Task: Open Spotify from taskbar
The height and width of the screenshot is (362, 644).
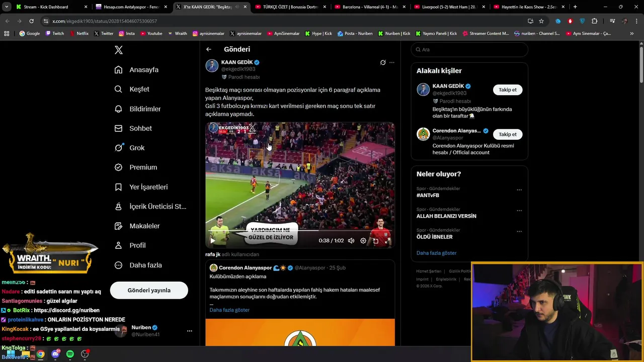Action: coord(70,354)
